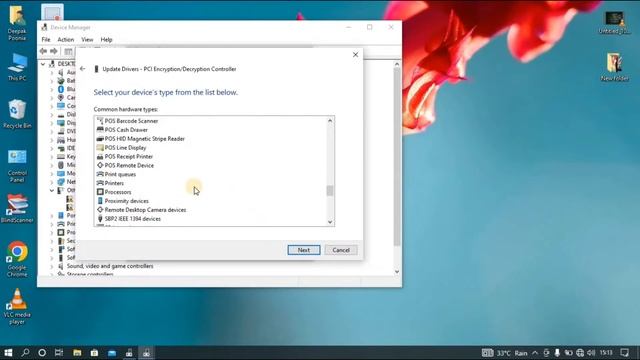Collapse the Other devices tree node

click(x=52, y=191)
